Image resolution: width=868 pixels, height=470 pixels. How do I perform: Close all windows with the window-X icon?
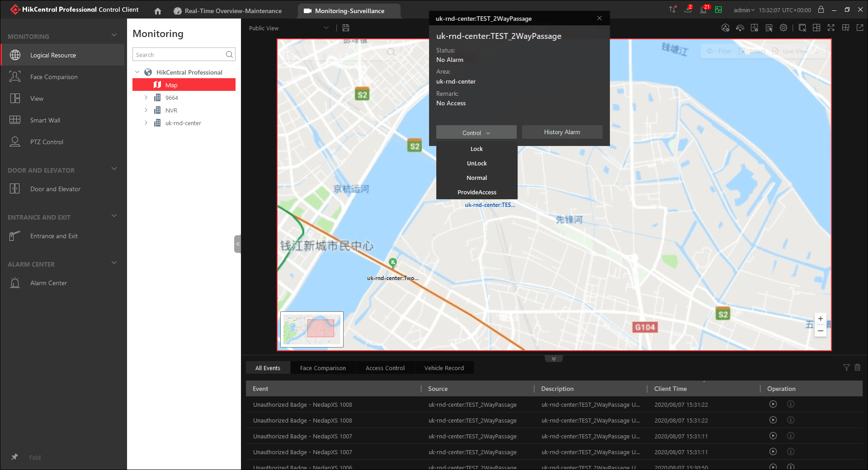coord(802,28)
